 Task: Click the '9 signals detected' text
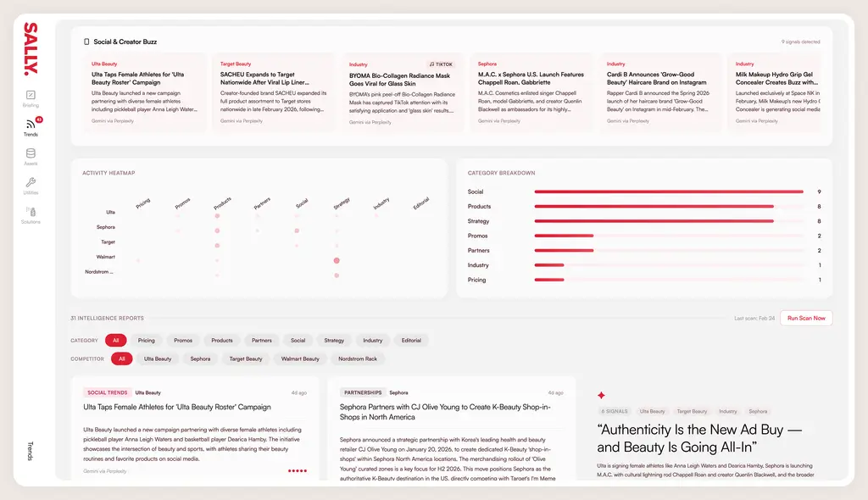point(800,42)
